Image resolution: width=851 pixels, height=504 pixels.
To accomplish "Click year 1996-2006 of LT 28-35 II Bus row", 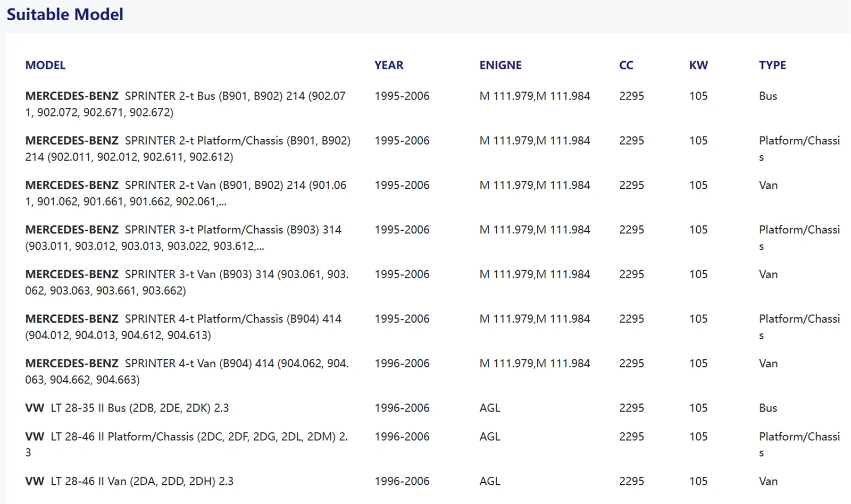I will tap(402, 408).
